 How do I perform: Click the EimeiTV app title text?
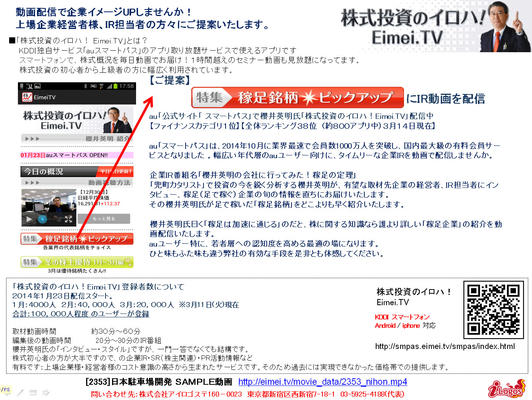[45, 98]
